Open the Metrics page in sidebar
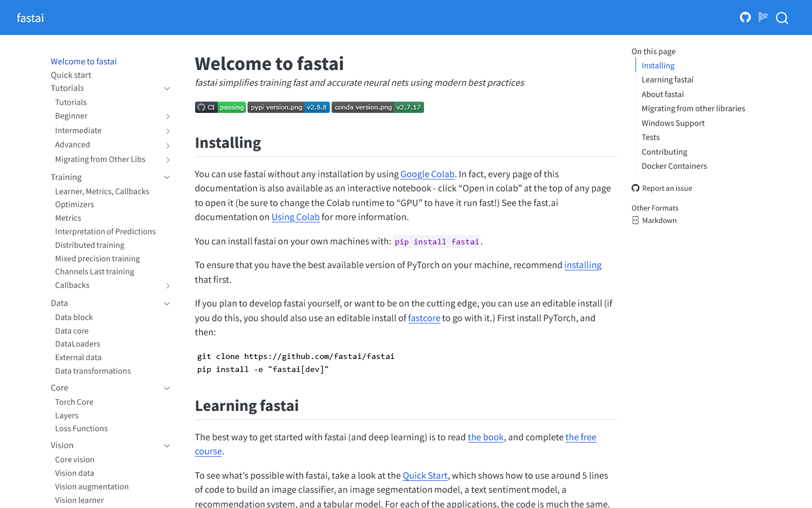Screen dimensions: 812x508 coord(68,218)
